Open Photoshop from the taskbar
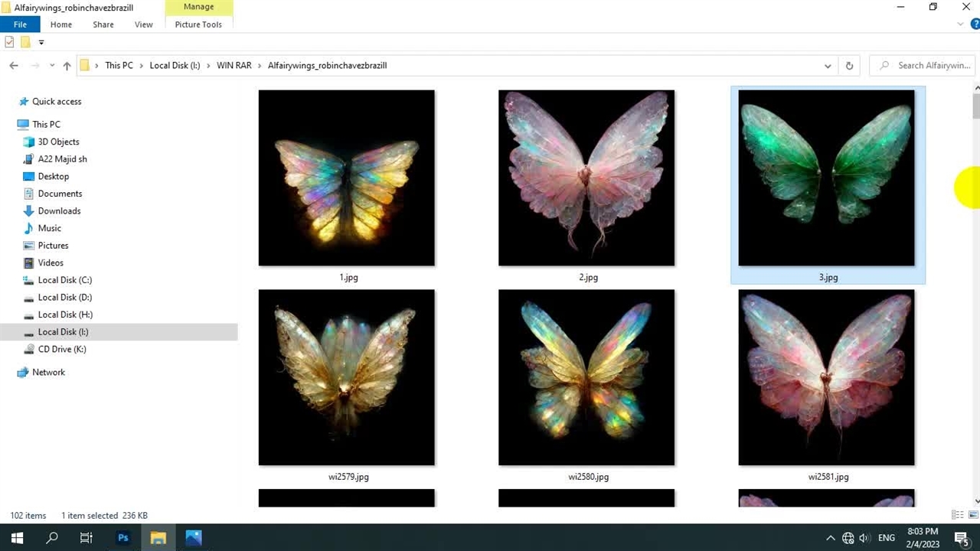The height and width of the screenshot is (551, 980). pyautogui.click(x=122, y=538)
